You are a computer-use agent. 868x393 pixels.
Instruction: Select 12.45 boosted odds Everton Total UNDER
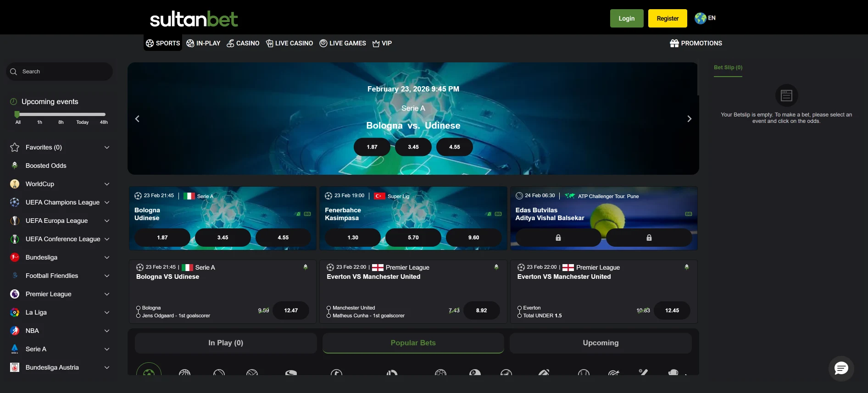click(672, 310)
